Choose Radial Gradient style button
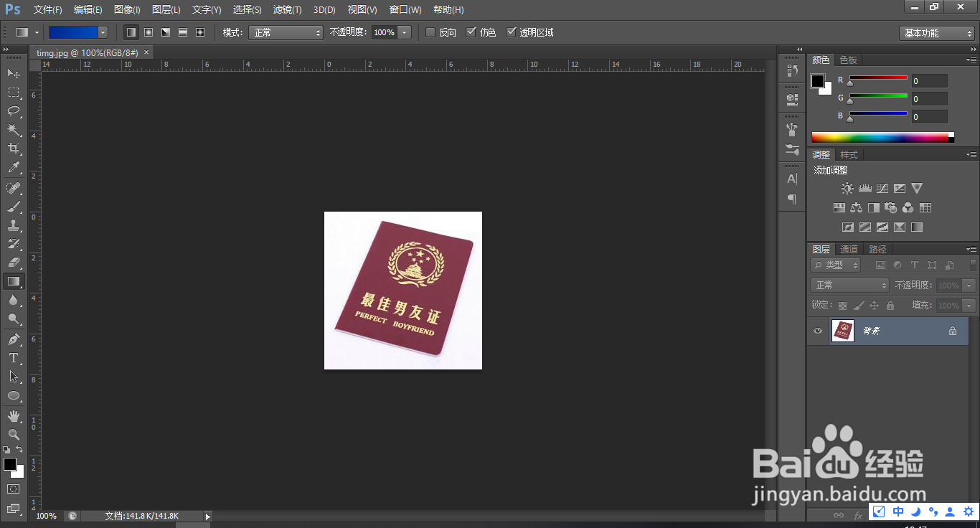The height and width of the screenshot is (528, 980). pyautogui.click(x=149, y=32)
